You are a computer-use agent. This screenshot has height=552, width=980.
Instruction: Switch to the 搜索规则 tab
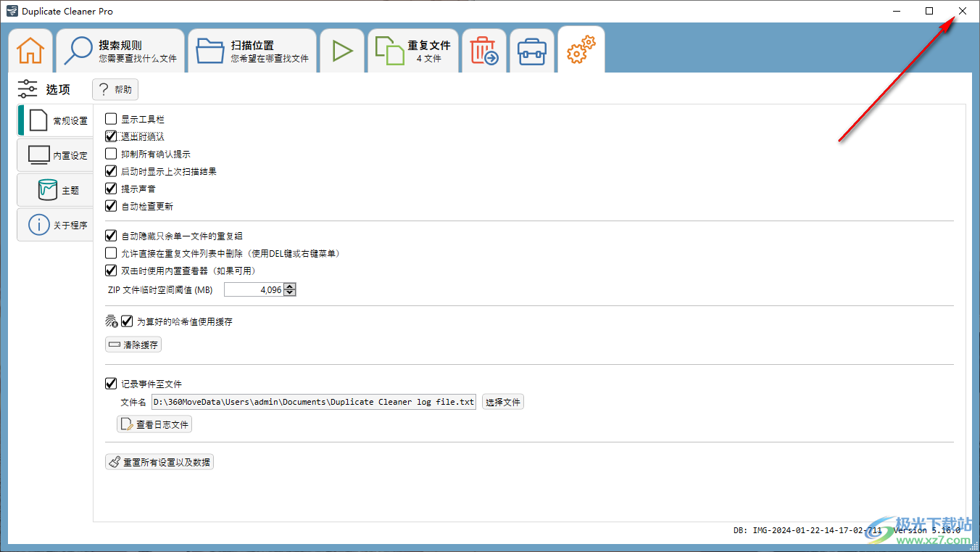[120, 52]
